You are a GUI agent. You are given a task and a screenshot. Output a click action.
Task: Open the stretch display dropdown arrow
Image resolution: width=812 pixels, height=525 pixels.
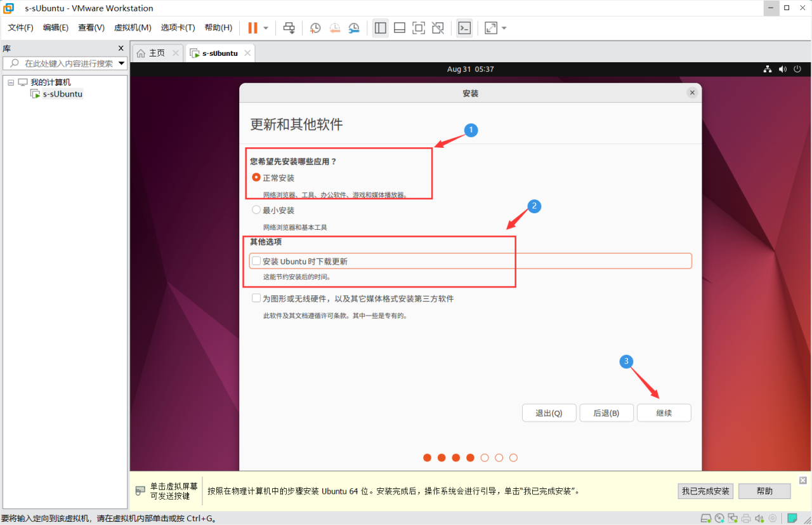click(504, 28)
